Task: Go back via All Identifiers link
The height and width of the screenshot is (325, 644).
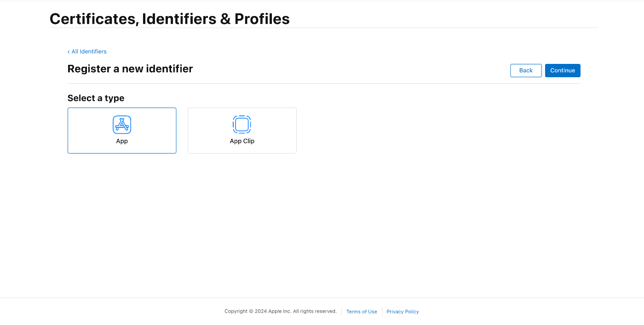Action: click(x=87, y=51)
